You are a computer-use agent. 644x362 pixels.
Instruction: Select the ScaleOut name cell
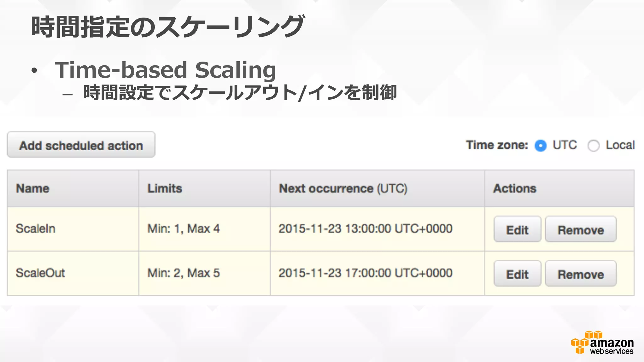pos(40,273)
